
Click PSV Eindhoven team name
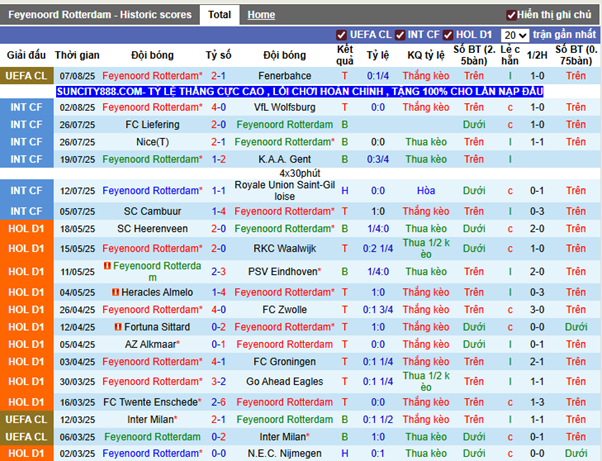[283, 271]
